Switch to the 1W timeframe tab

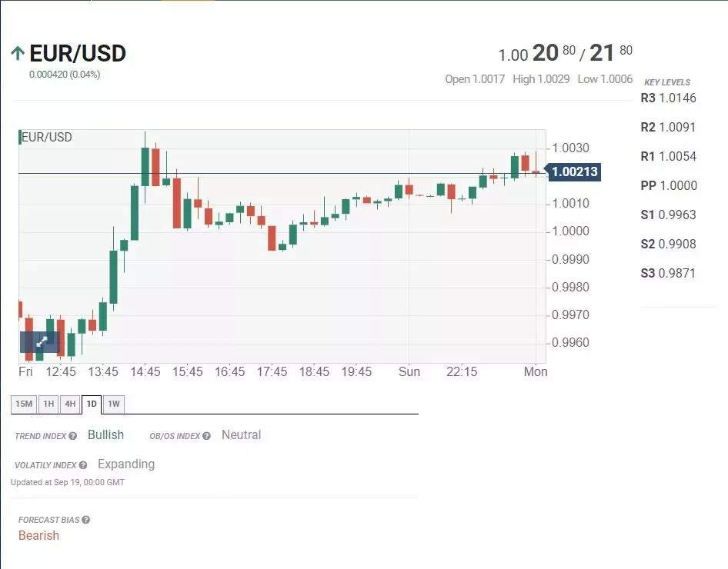(x=114, y=404)
